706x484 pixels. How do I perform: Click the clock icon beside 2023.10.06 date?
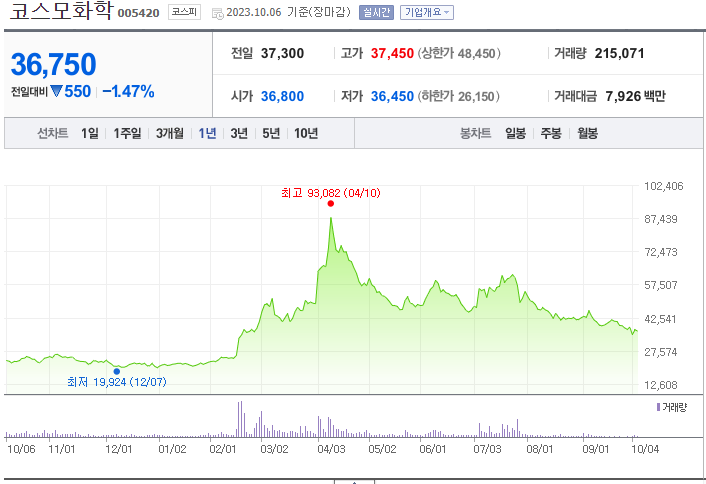[217, 14]
